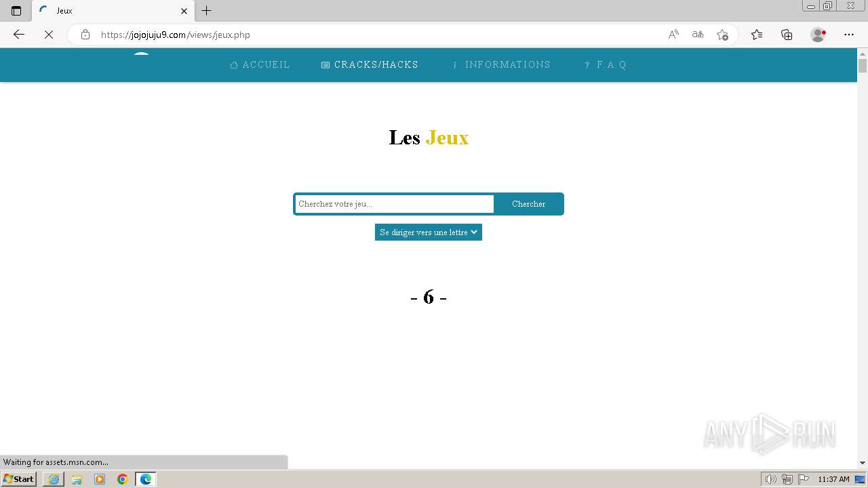Screen dimensions: 868x488
Task: Launch Internet Explorer from taskbar
Action: (x=54, y=479)
